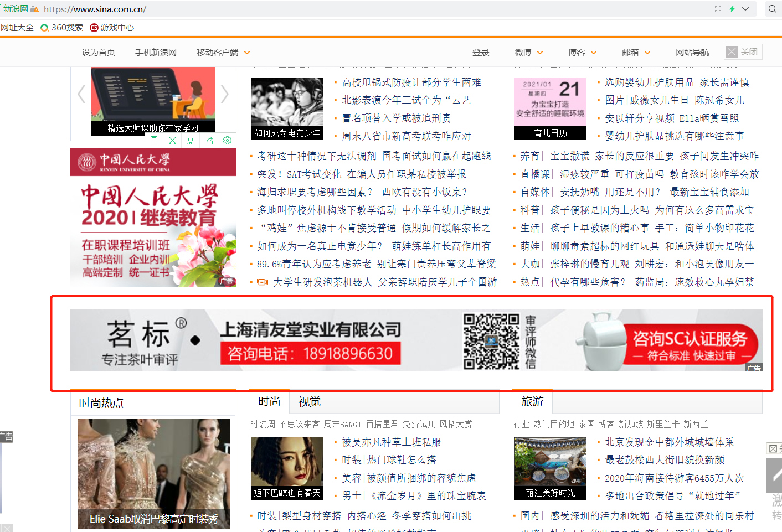
Task: Click the green save disk icon
Action: click(191, 141)
